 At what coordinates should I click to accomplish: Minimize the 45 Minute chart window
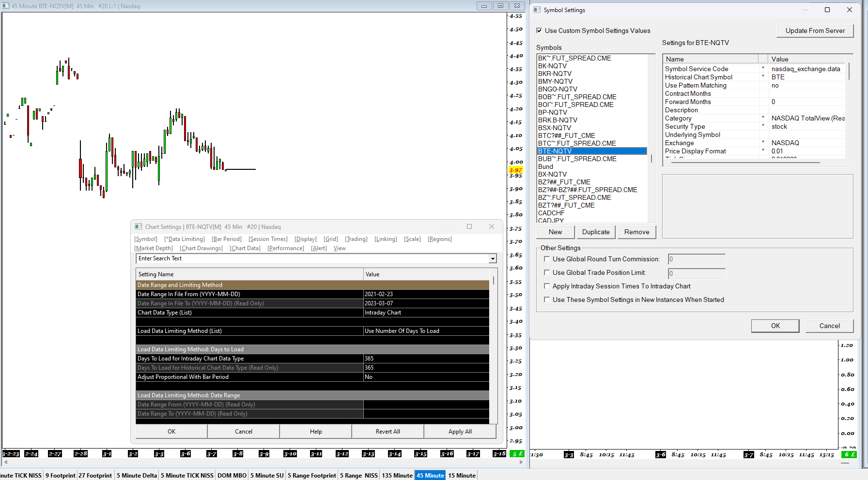pyautogui.click(x=483, y=6)
